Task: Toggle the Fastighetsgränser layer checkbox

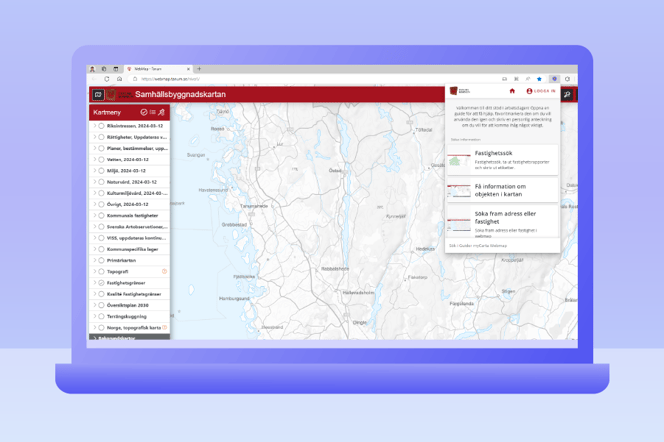Action: (101, 283)
